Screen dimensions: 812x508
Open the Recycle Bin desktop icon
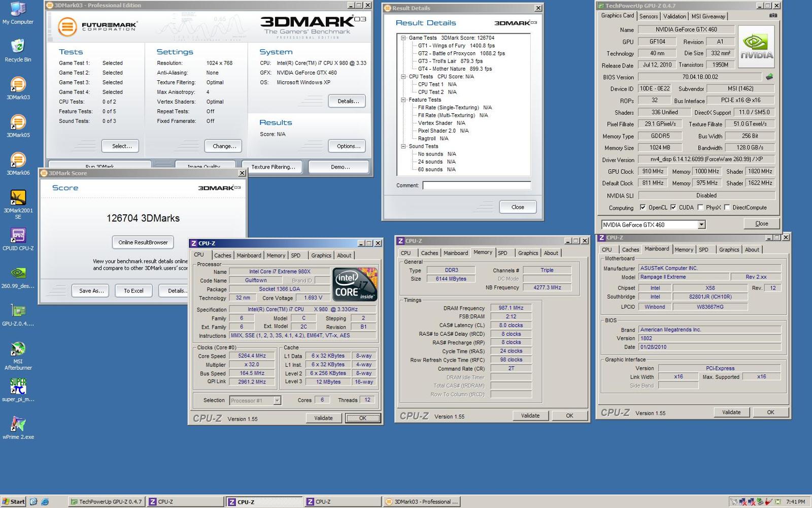[18, 50]
